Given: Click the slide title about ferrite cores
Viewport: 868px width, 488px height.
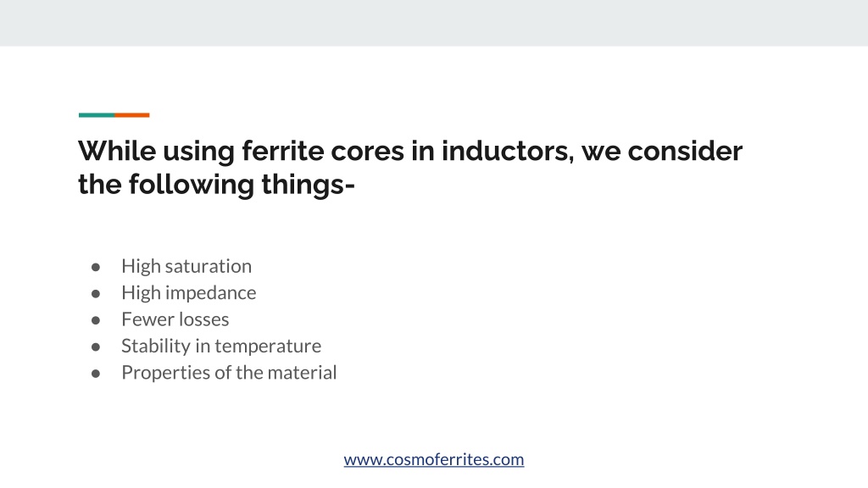Looking at the screenshot, I should coord(410,168).
